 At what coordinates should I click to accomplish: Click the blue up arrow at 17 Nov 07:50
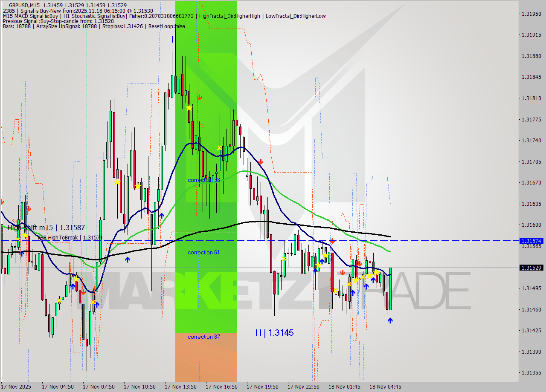coord(97,304)
